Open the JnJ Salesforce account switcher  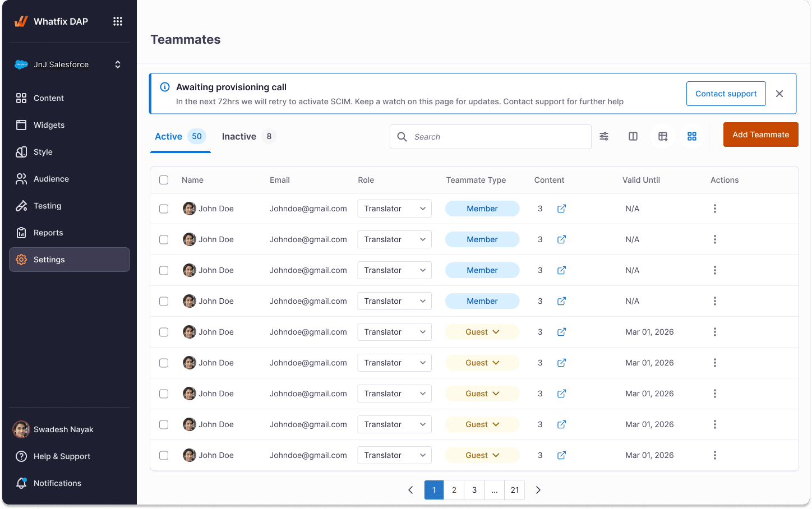pos(70,64)
